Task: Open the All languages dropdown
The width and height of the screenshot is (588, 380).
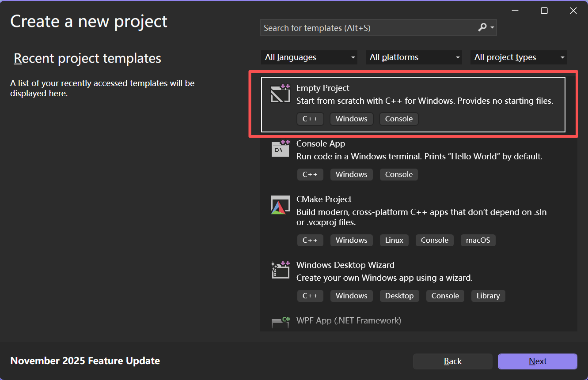Action: (x=310, y=57)
